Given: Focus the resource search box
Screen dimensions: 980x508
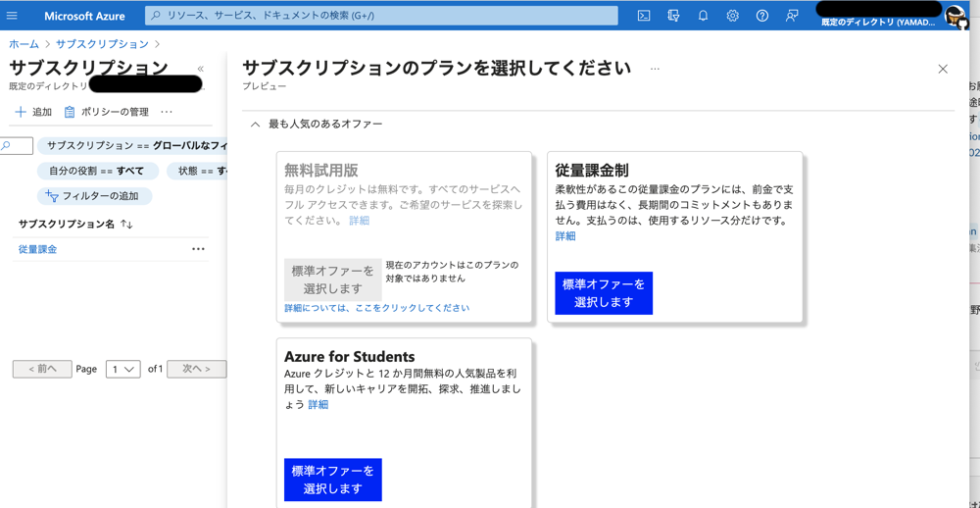Looking at the screenshot, I should click(x=381, y=16).
